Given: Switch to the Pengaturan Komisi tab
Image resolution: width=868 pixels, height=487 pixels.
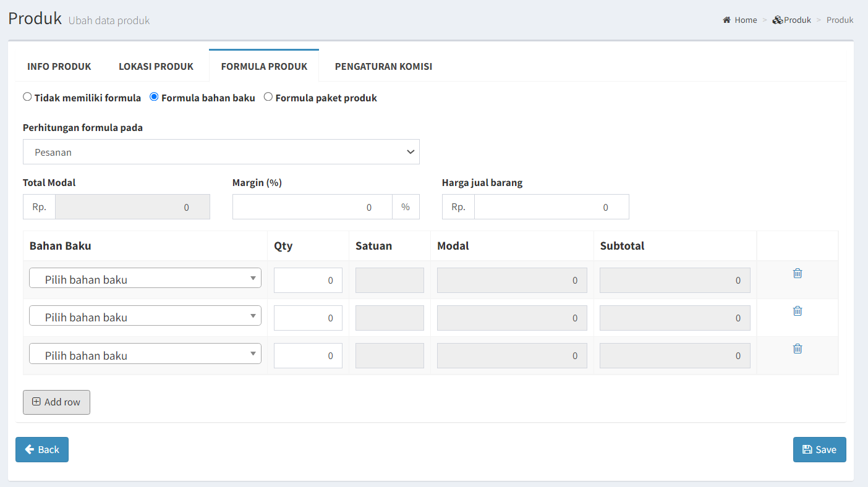Looking at the screenshot, I should coord(383,66).
